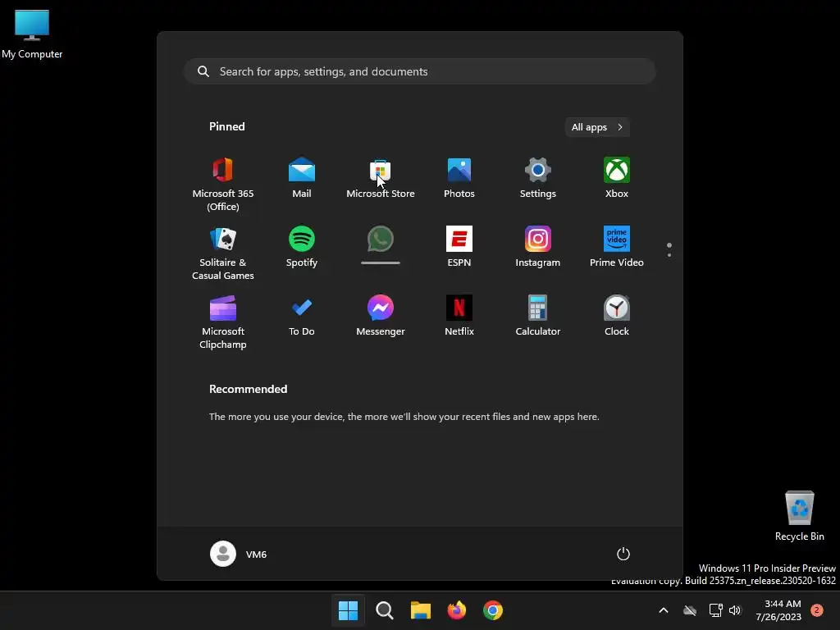Launch Spotify
The width and height of the screenshot is (840, 630).
pyautogui.click(x=302, y=246)
